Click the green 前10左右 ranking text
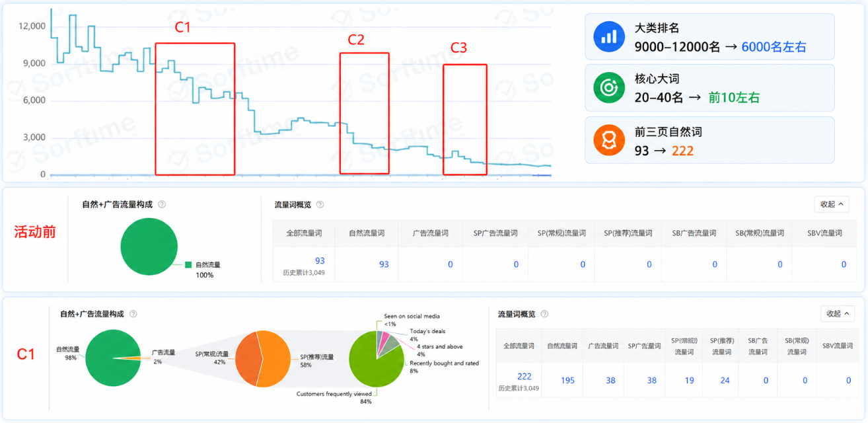The width and height of the screenshot is (868, 423). click(734, 98)
